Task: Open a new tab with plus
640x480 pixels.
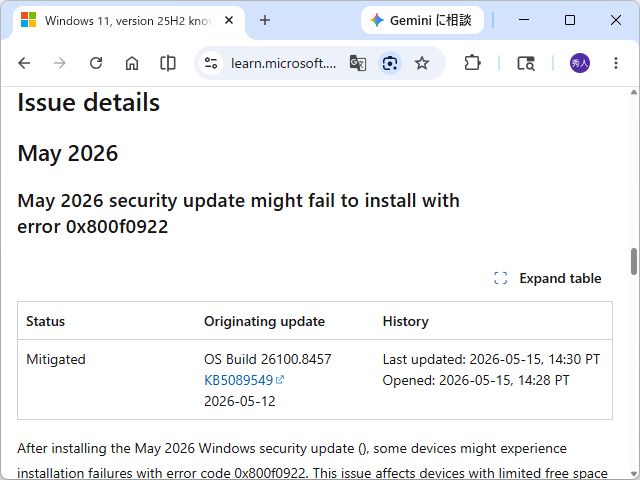Action: click(x=265, y=20)
